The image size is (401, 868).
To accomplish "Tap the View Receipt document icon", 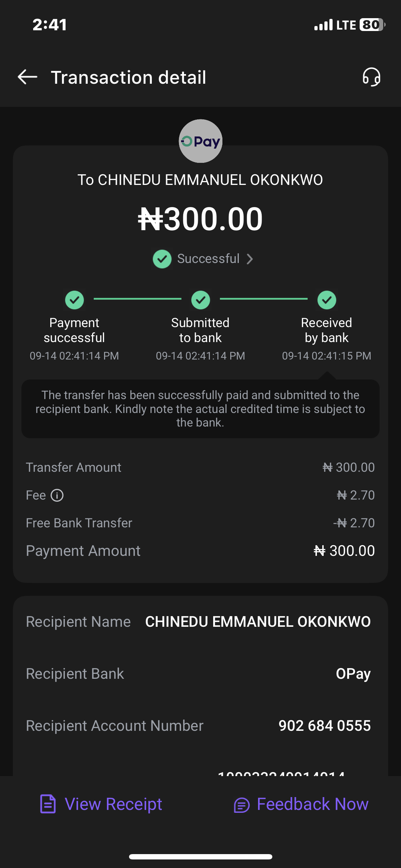I will (48, 804).
